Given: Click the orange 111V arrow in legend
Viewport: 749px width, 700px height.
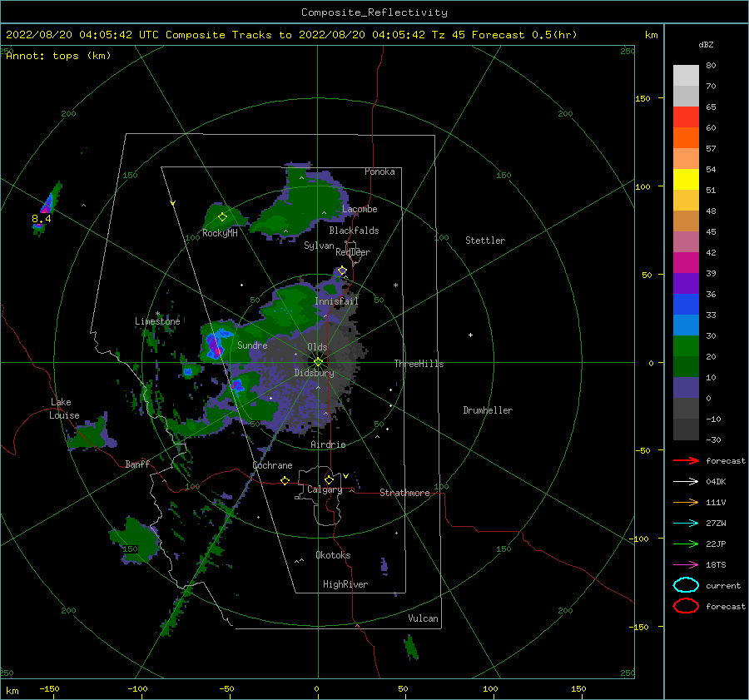Looking at the screenshot, I should pyautogui.click(x=686, y=502).
